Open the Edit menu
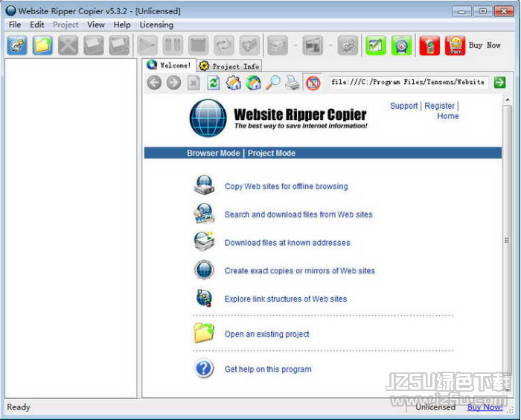 (37, 25)
